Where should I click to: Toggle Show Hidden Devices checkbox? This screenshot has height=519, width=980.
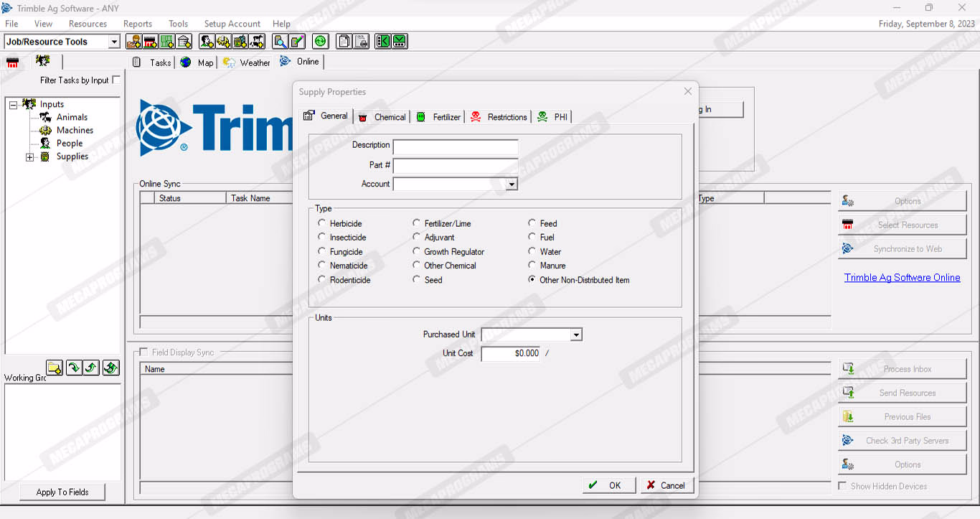pyautogui.click(x=842, y=486)
